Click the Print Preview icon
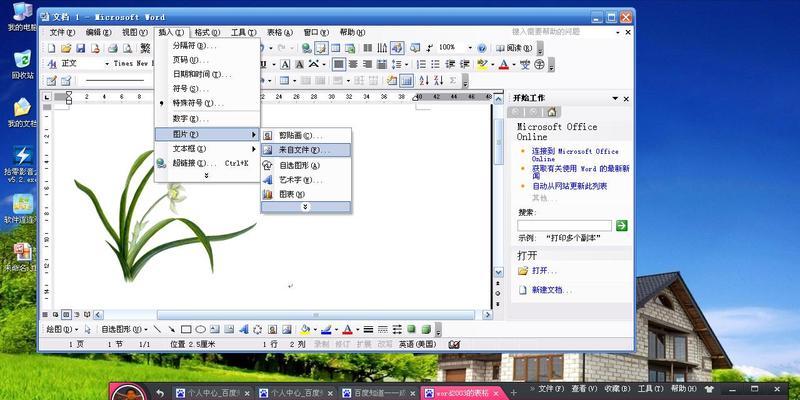Image resolution: width=800 pixels, height=400 pixels. 128,48
